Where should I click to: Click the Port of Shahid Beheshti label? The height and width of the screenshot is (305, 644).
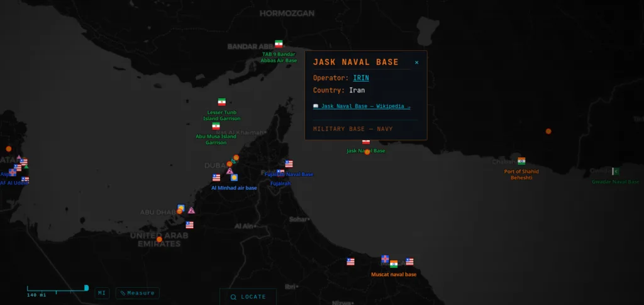(x=521, y=174)
